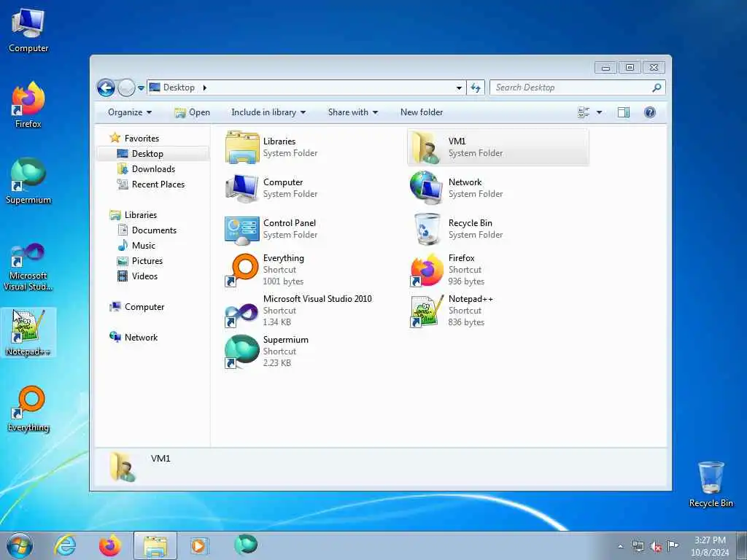Show hidden tray icons arrow
The image size is (747, 560).
(620, 547)
